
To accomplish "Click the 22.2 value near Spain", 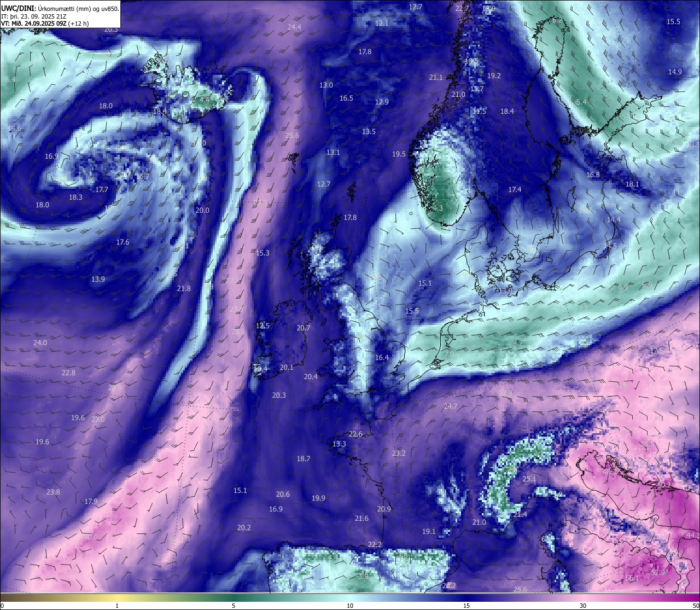I will (x=375, y=544).
